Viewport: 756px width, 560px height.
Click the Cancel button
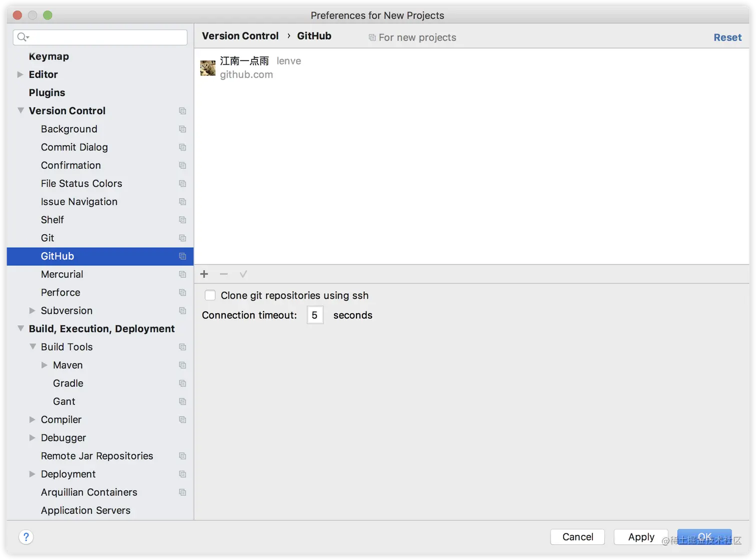[x=577, y=537]
